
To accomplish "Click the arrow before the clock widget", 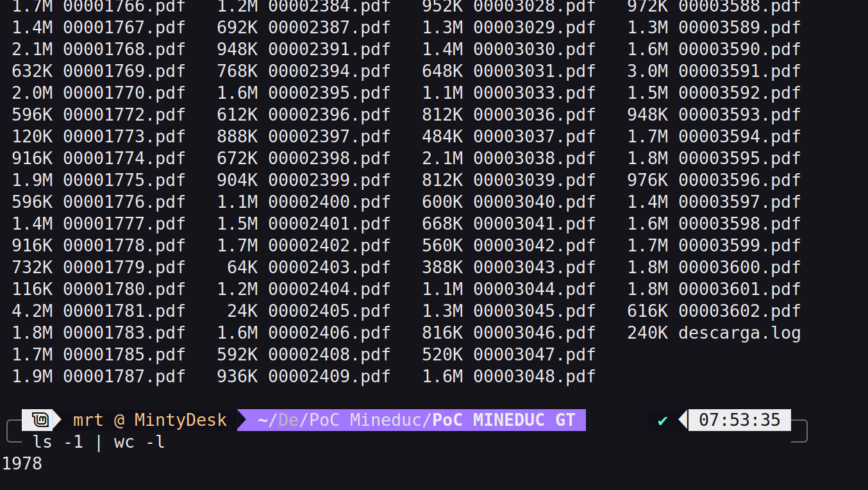I will (x=682, y=420).
